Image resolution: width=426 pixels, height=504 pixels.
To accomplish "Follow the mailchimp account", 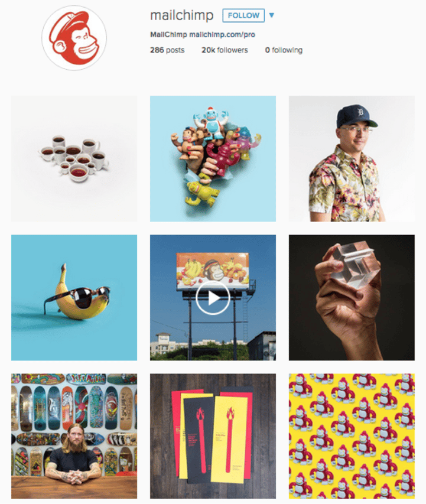I will coord(243,15).
